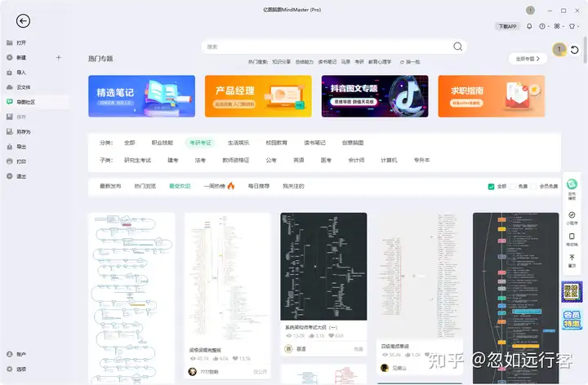Image resolution: width=588 pixels, height=385 pixels.
Task: Click the plus icon beside 新建
Action: click(x=59, y=57)
